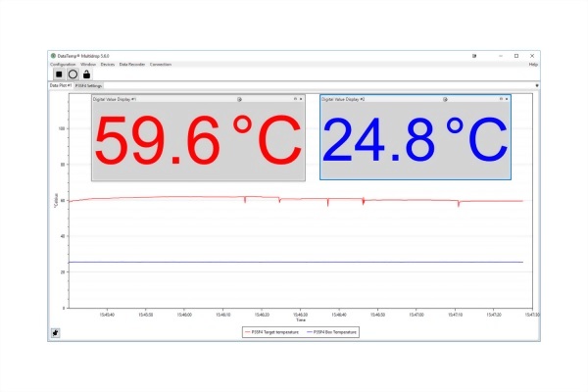Close the Digital Value Display #1 panel
The width and height of the screenshot is (588, 392).
[x=302, y=99]
